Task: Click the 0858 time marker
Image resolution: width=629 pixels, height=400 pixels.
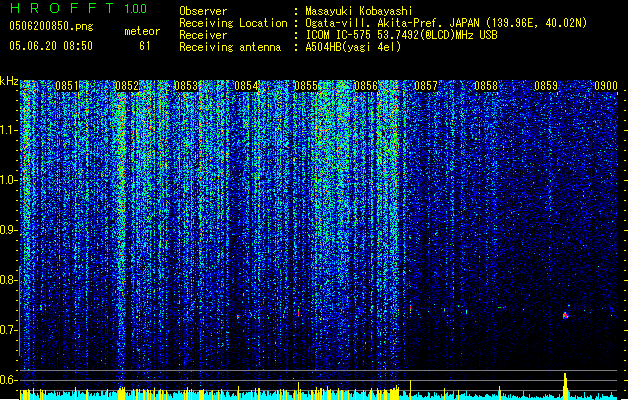Action: click(486, 86)
